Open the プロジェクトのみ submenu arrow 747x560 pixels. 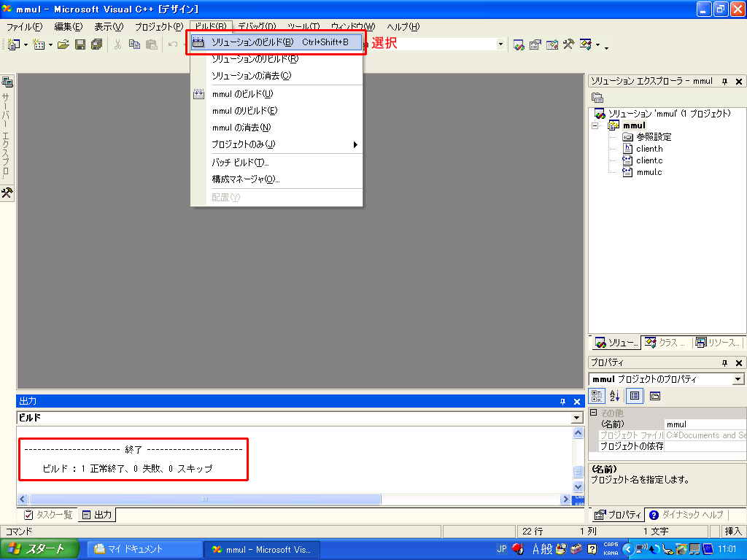click(355, 145)
